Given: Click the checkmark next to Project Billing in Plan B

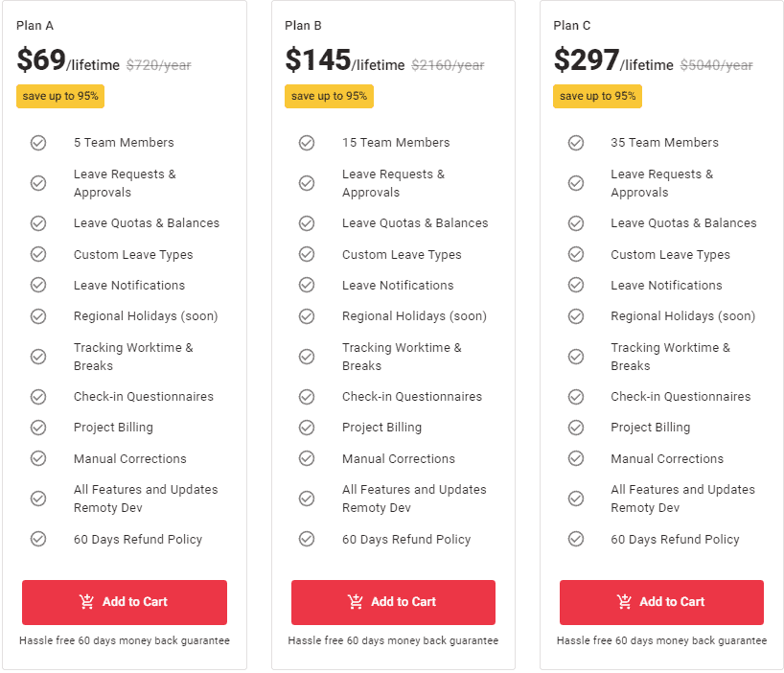Looking at the screenshot, I should coord(307,428).
